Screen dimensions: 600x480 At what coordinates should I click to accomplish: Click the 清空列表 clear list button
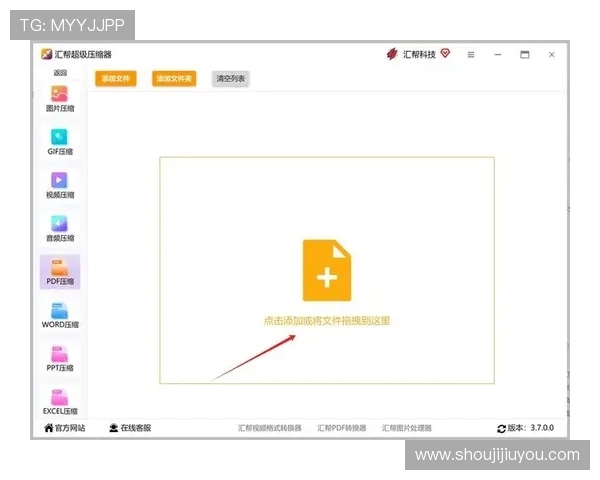point(230,78)
